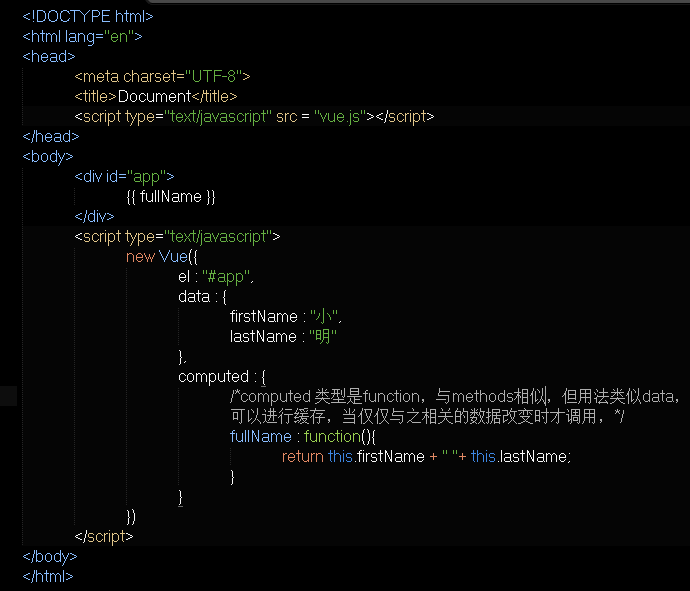Click the return this.firstName statement
690x591 pixels.
point(426,457)
